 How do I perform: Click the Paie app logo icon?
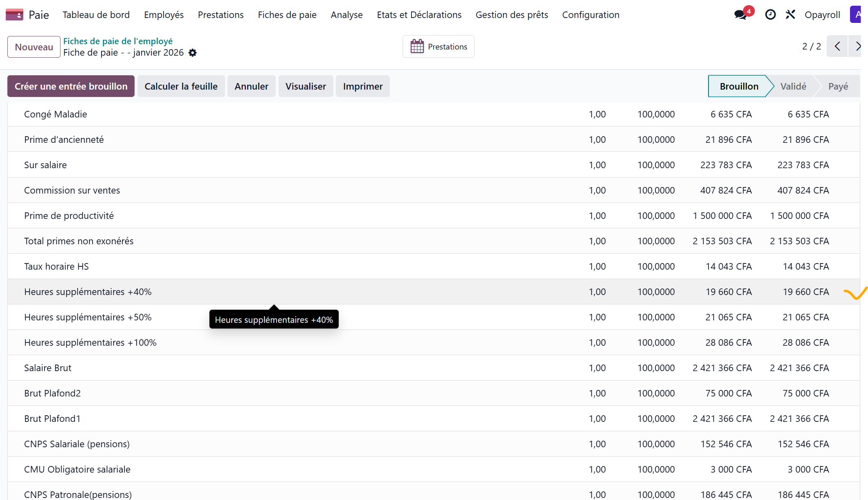click(x=14, y=15)
